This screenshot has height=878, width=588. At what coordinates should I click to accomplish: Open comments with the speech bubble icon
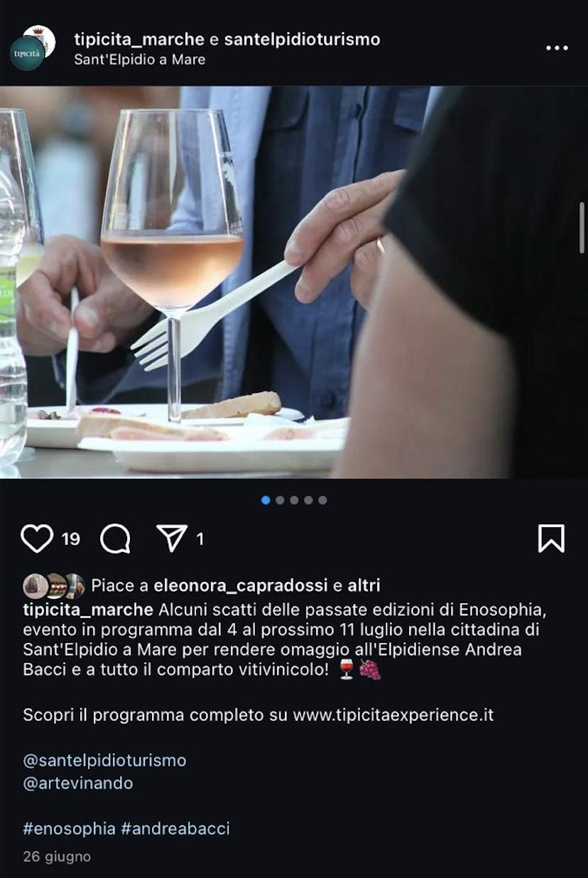[x=115, y=538]
